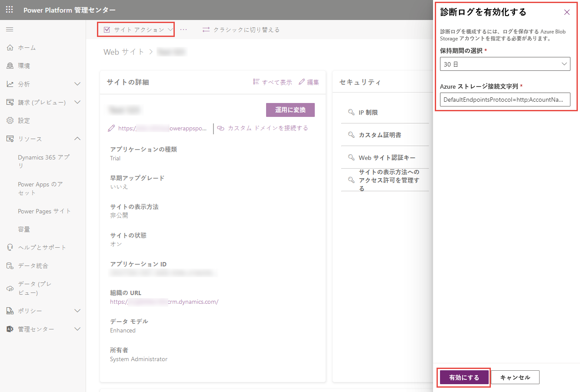Click the 運用に変換 button
580x392 pixels.
(x=290, y=110)
